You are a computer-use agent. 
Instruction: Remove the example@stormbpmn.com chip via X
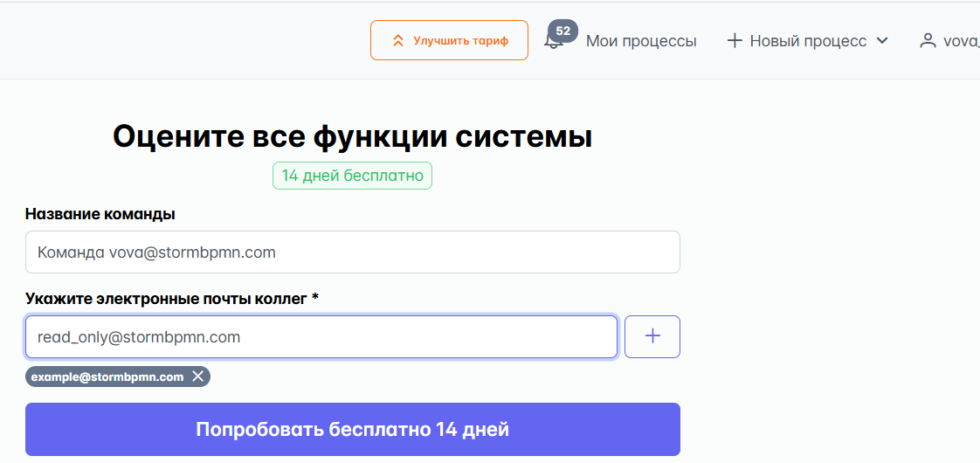(197, 377)
